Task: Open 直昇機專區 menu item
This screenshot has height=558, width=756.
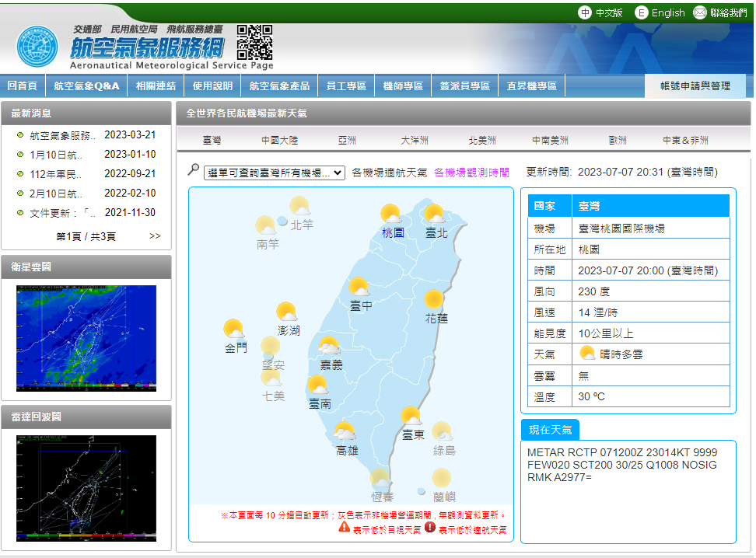Action: (x=532, y=85)
